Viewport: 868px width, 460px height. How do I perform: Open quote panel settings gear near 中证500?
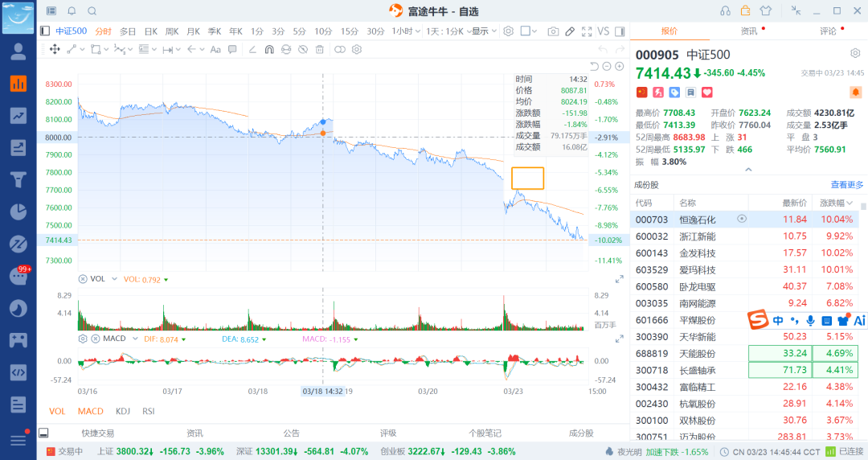[x=855, y=54]
